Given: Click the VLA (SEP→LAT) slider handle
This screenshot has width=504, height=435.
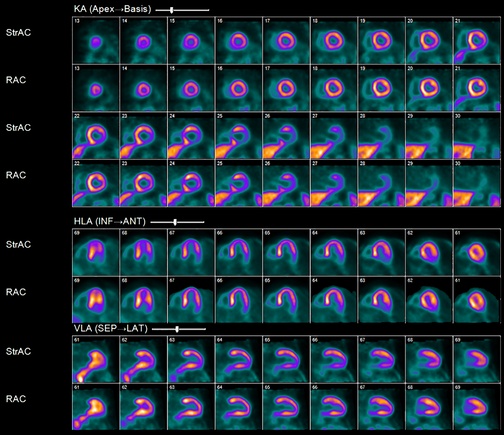Looking at the screenshot, I should pos(177,329).
